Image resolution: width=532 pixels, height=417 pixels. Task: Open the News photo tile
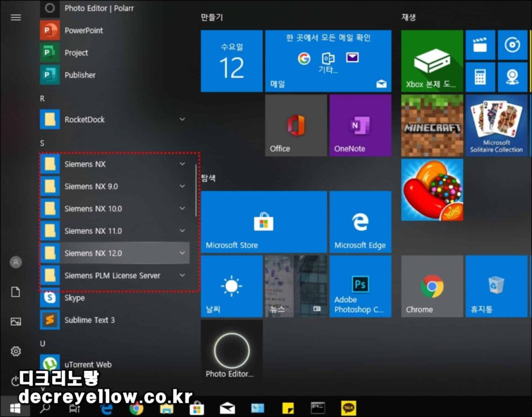click(296, 286)
